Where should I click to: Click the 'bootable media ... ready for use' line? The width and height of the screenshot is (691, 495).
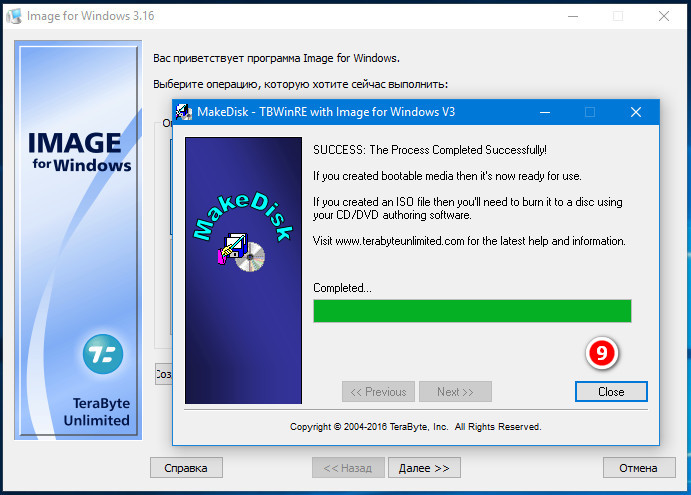tap(447, 176)
